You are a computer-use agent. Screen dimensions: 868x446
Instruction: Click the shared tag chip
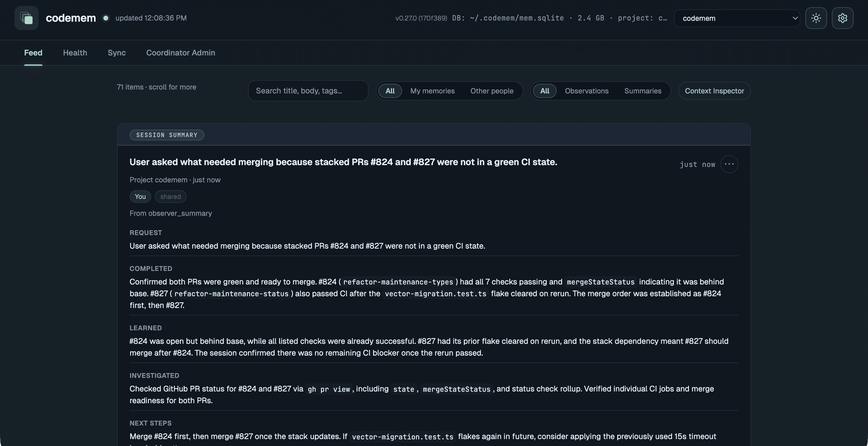(x=171, y=196)
